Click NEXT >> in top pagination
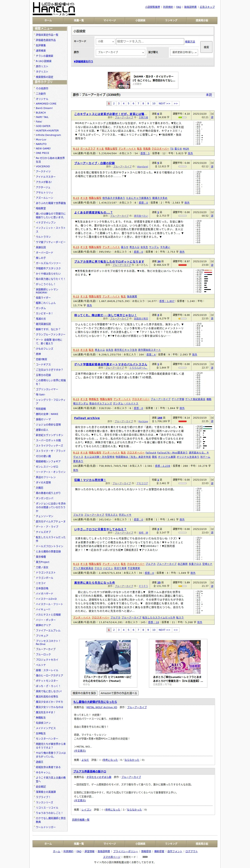 164,104
